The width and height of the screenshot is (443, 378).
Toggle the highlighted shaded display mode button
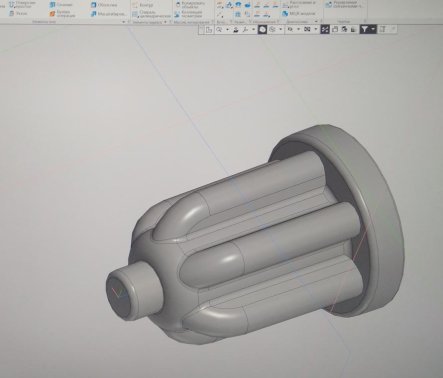click(263, 30)
